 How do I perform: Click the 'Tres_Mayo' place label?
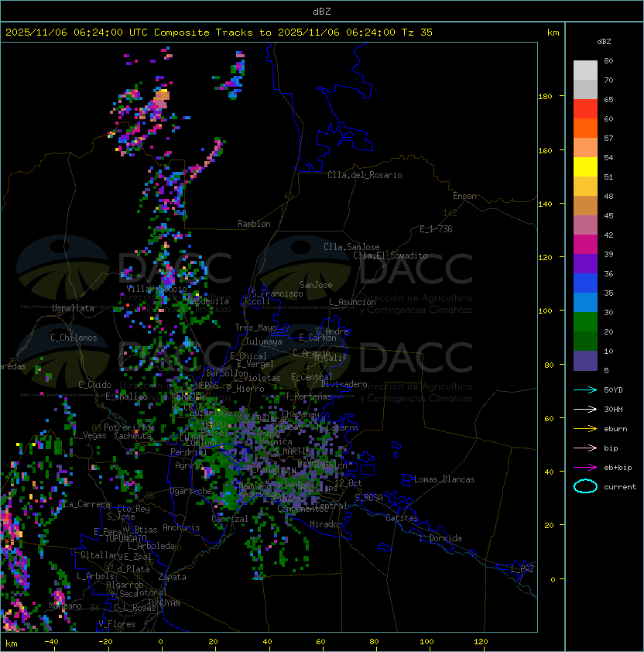255,328
